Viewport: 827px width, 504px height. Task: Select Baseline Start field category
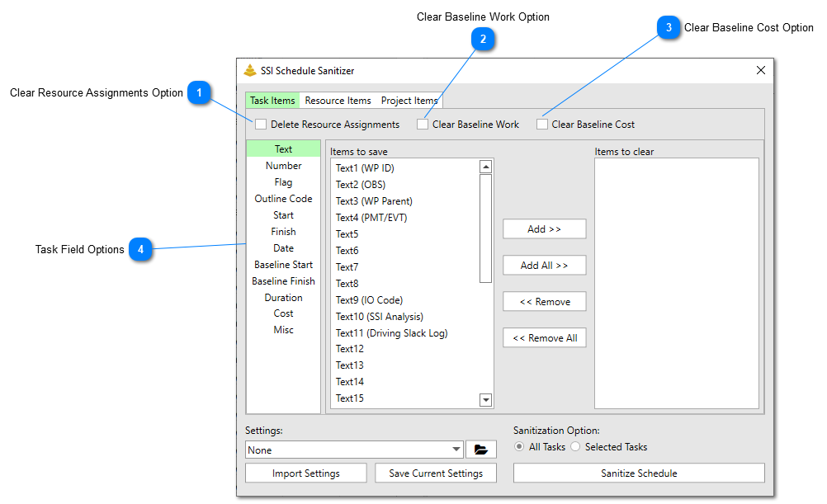283,265
